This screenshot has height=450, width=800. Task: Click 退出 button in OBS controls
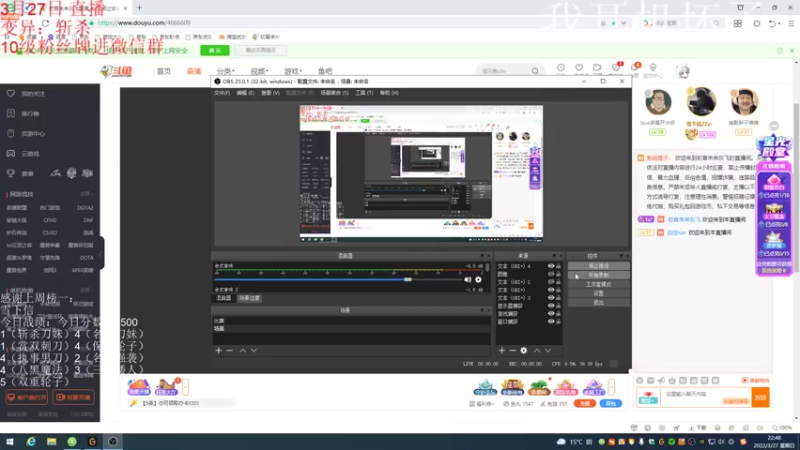click(x=598, y=303)
